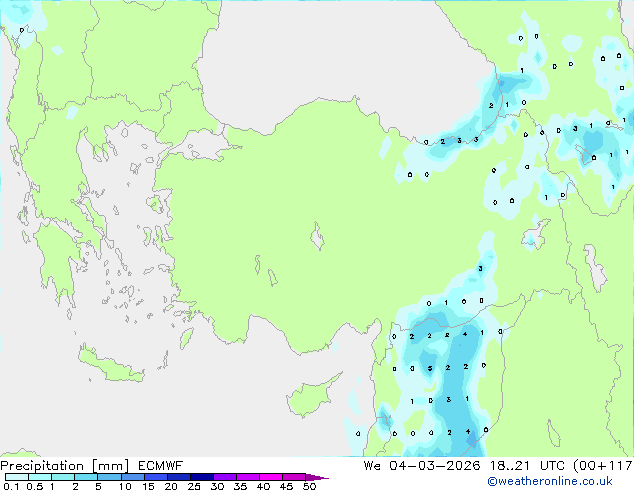This screenshot has width=634, height=490.
Task: Select the 2–5 mm legend swatch
Action: pyautogui.click(x=86, y=477)
